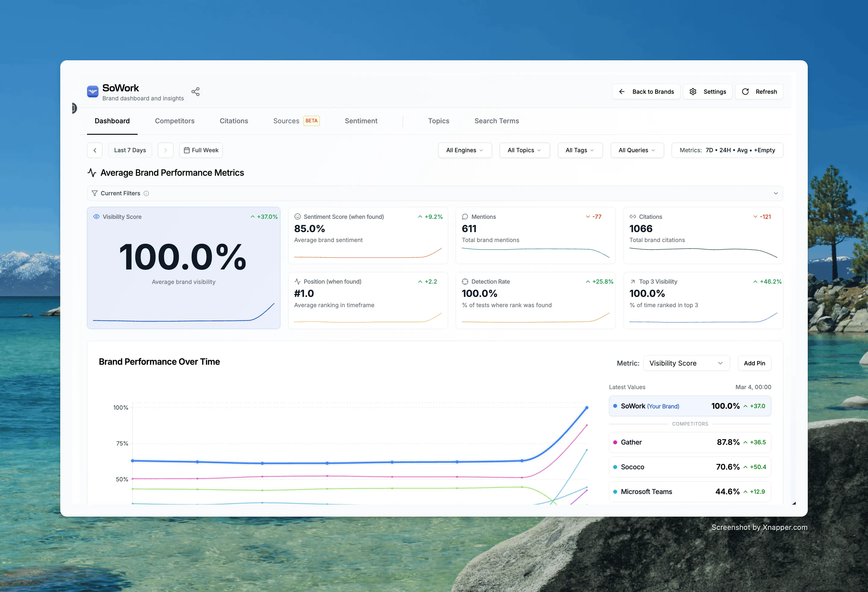Click the share icon next to SoWork
Screen dimensions: 868x592
point(196,91)
